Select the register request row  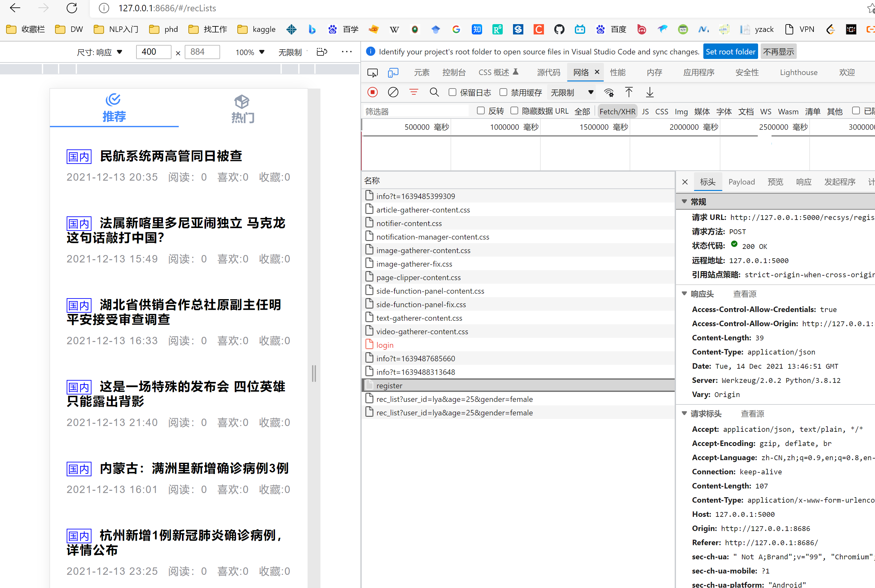(389, 385)
